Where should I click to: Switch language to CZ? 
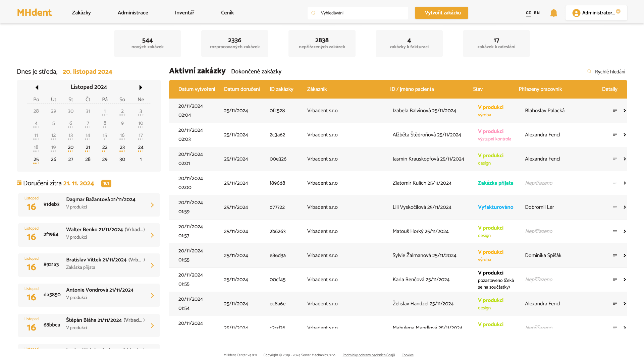pos(528,13)
